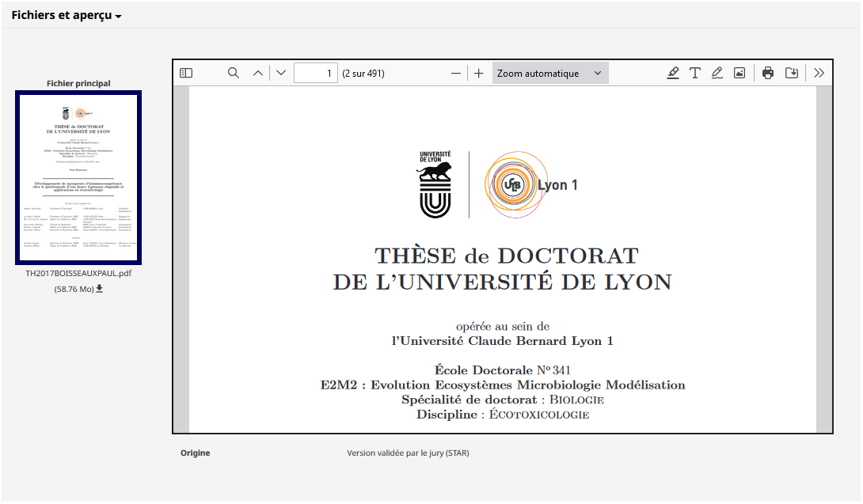Click Version validée par le jury (STAR)
The width and height of the screenshot is (863, 504).
coord(408,453)
